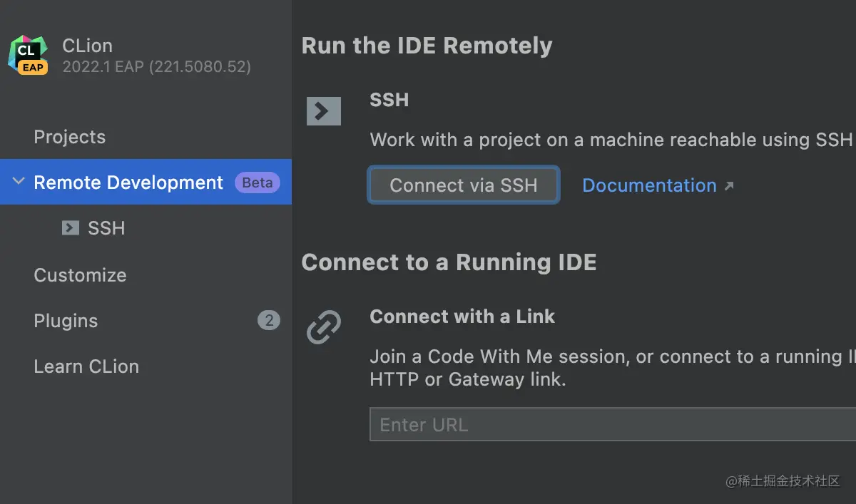Click the Work with a project description text
The height and width of the screenshot is (504, 856).
click(x=611, y=140)
